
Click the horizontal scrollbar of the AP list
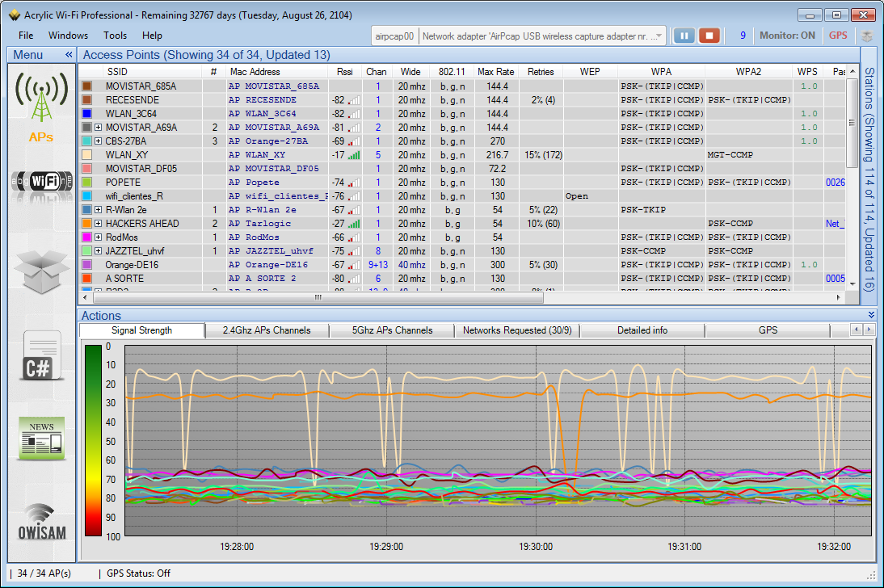pos(318,297)
